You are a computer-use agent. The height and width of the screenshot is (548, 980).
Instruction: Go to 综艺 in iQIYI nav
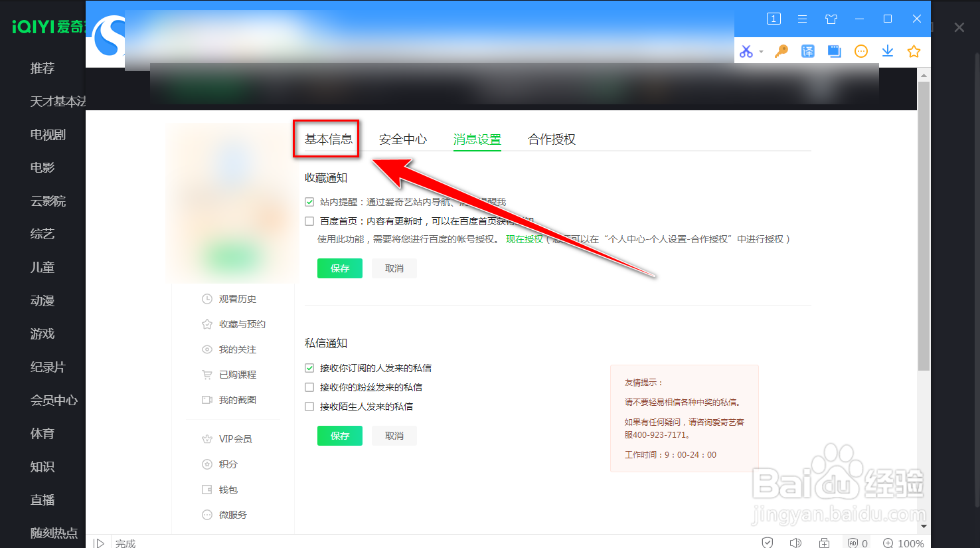(42, 234)
